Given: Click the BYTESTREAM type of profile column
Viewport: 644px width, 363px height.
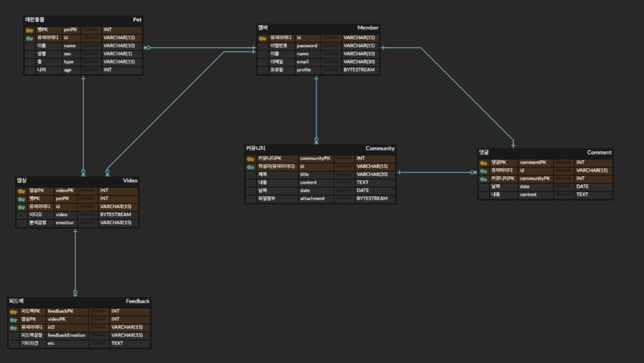Looking at the screenshot, I should coord(359,70).
